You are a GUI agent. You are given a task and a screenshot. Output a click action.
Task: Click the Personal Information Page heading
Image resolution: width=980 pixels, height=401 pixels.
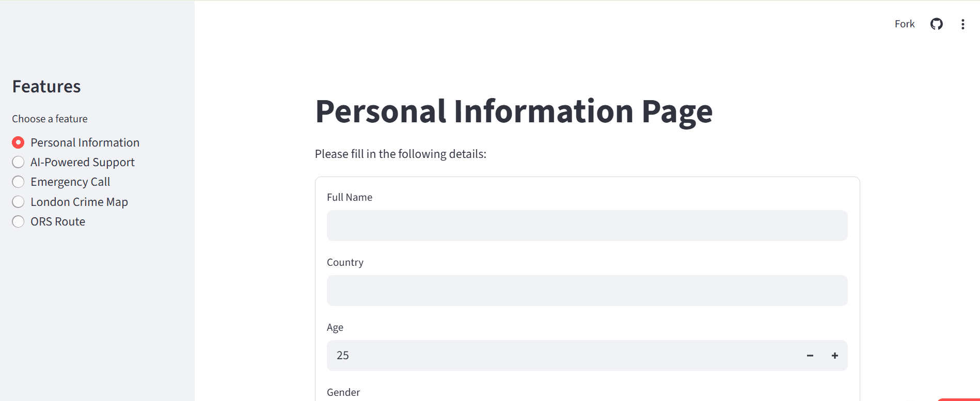click(514, 111)
